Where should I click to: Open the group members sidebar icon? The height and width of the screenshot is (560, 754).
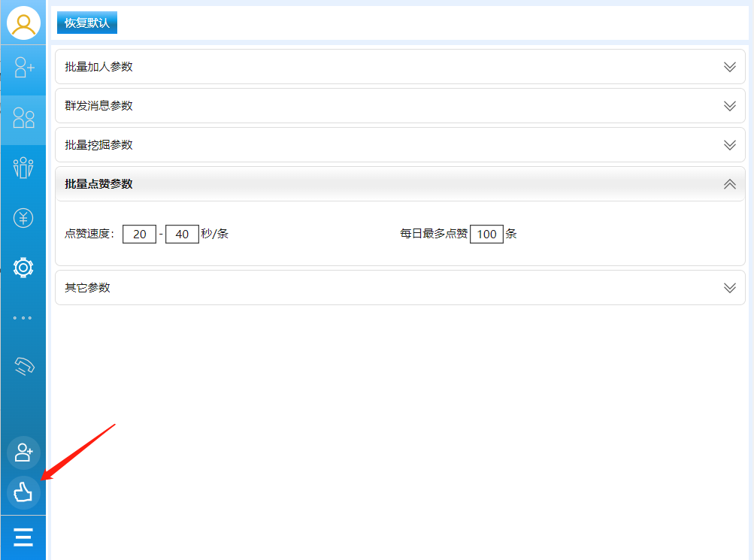23,168
